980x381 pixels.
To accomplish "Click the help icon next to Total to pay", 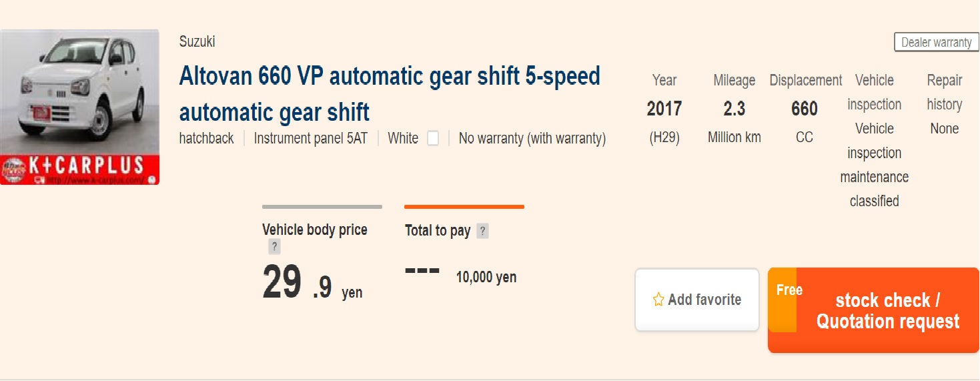I will click(x=483, y=231).
